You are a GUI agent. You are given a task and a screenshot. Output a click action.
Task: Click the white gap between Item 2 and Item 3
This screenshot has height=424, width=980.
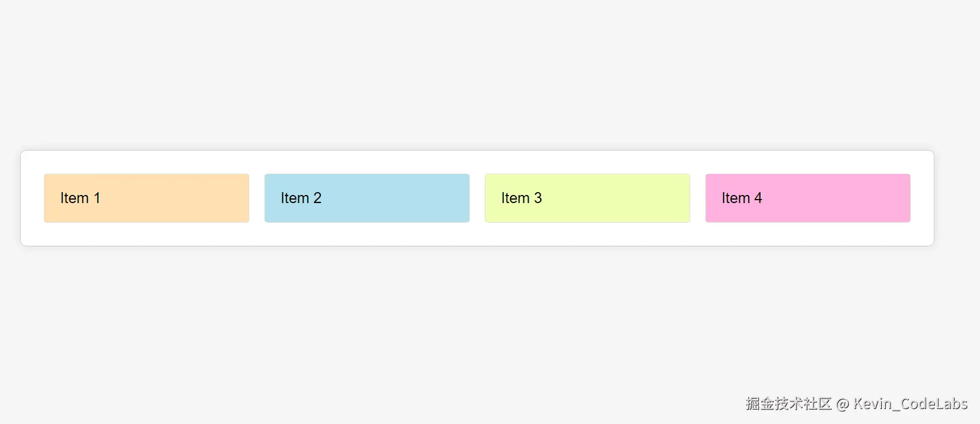[x=477, y=198]
